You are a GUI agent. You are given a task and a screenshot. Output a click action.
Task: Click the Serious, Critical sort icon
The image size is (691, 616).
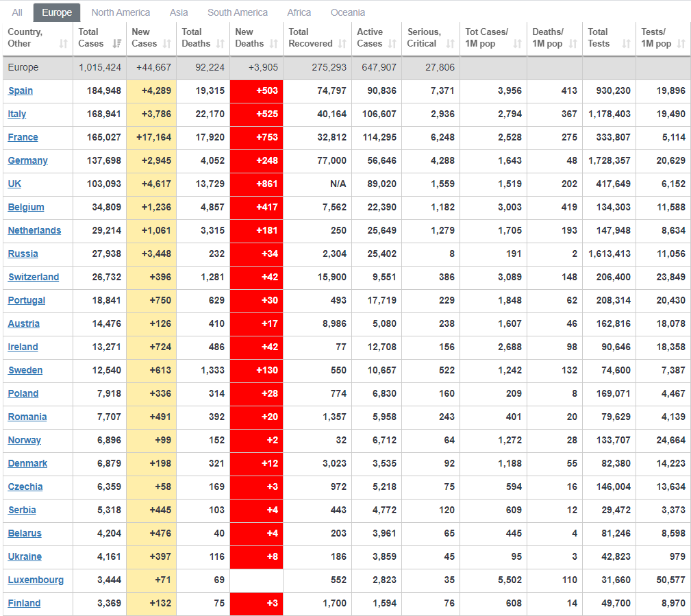click(451, 44)
